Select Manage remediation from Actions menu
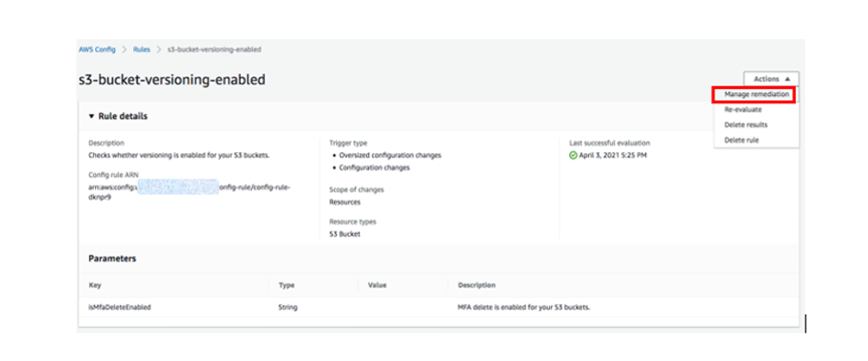The height and width of the screenshot is (361, 868). [x=756, y=94]
